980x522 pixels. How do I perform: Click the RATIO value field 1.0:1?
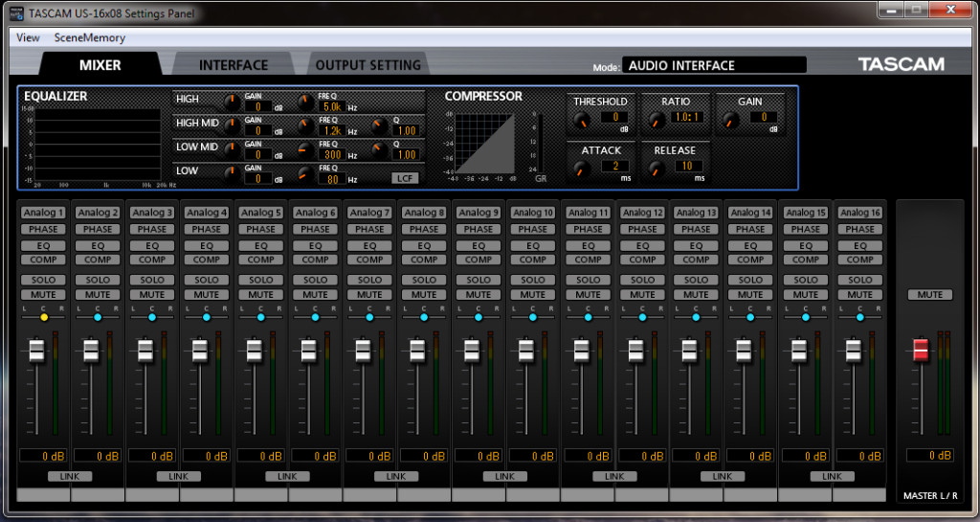(x=687, y=117)
